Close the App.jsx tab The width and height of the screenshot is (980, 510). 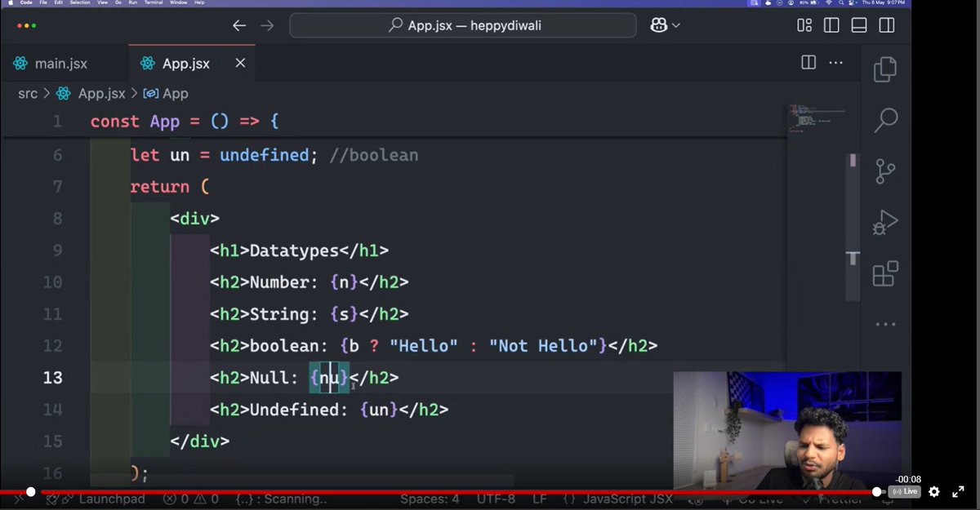[240, 63]
